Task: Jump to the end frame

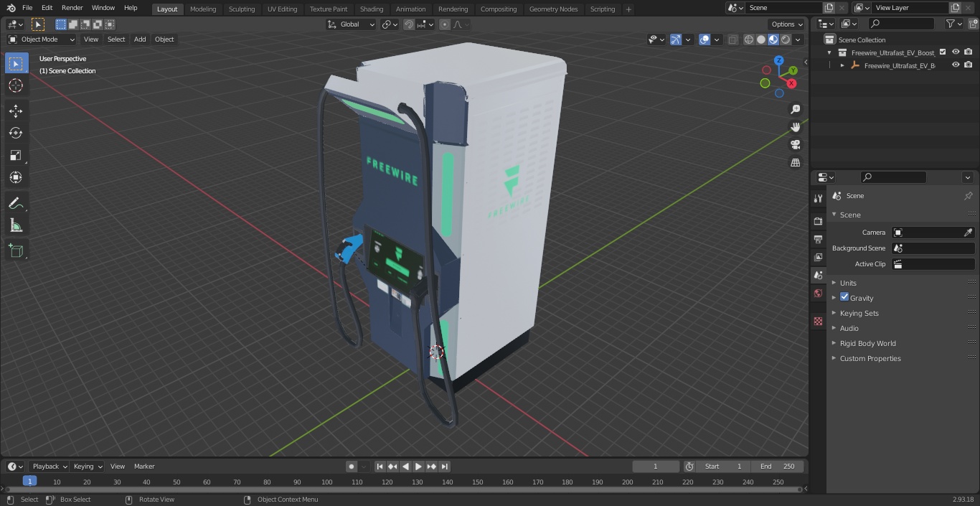Action: [444, 467]
